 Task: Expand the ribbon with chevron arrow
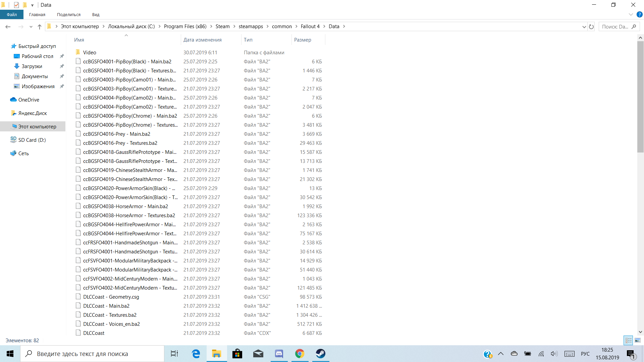(631, 14)
